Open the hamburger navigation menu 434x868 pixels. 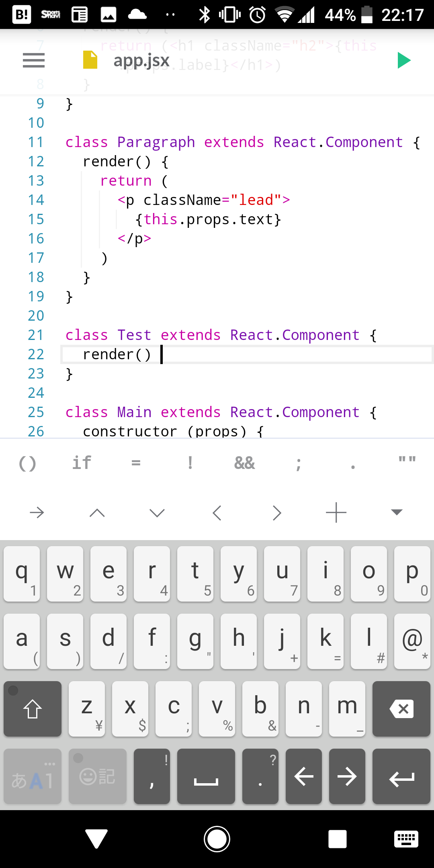[x=34, y=60]
